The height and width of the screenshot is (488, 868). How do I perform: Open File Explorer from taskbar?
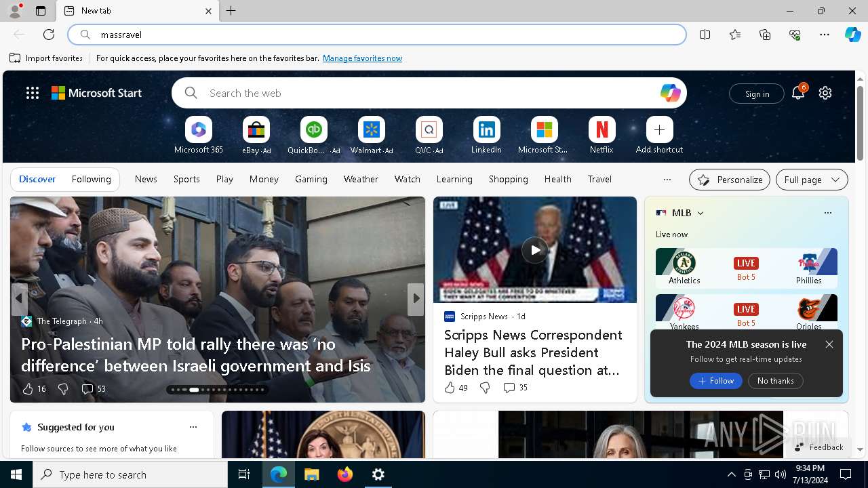(x=311, y=474)
